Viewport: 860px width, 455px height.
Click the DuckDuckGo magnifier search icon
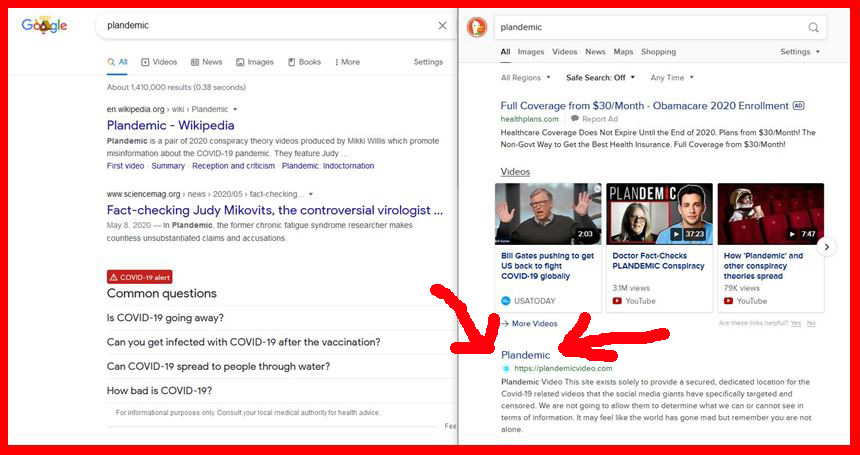[x=813, y=28]
